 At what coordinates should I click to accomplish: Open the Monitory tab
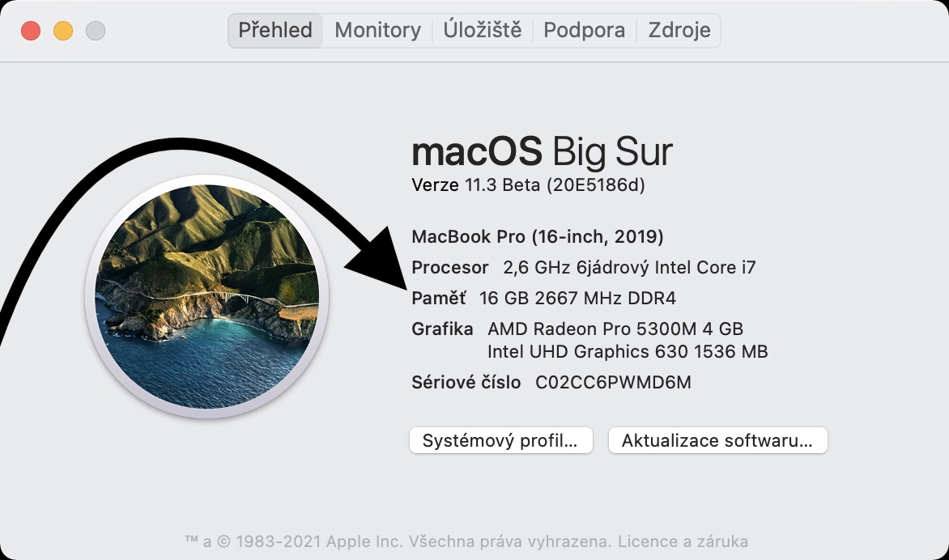click(x=377, y=31)
